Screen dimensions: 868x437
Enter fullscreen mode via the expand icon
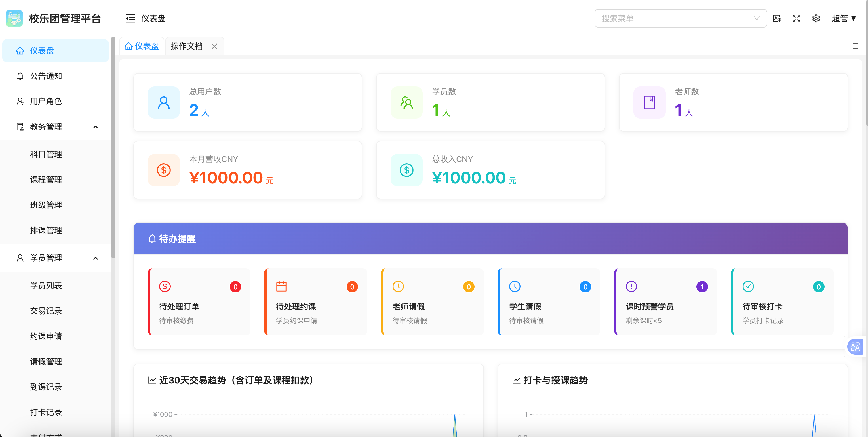point(797,18)
